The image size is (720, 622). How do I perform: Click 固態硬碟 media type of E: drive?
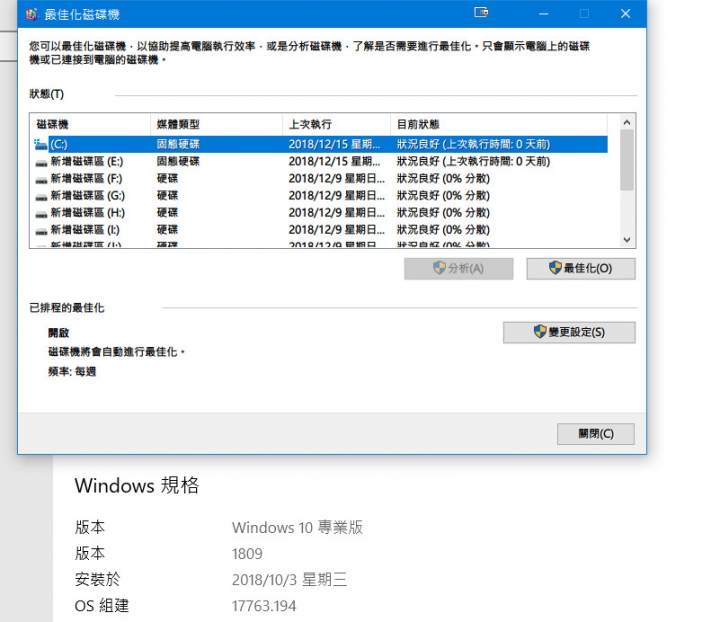(178, 161)
